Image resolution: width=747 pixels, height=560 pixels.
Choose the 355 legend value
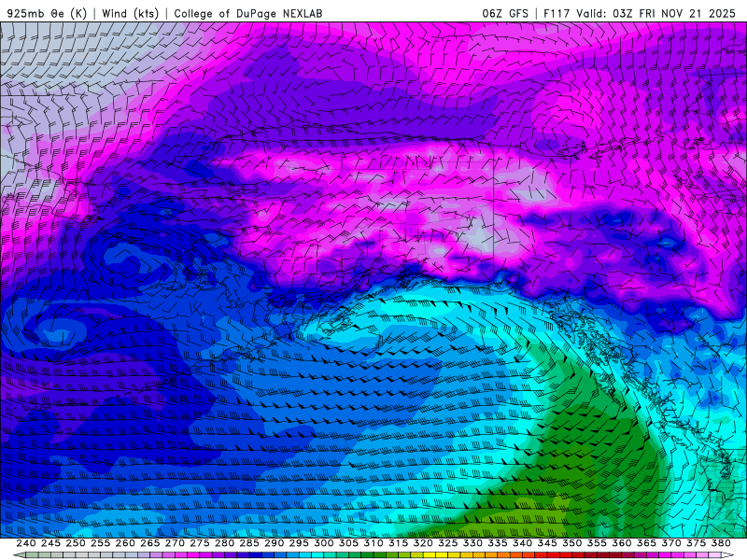tap(597, 543)
